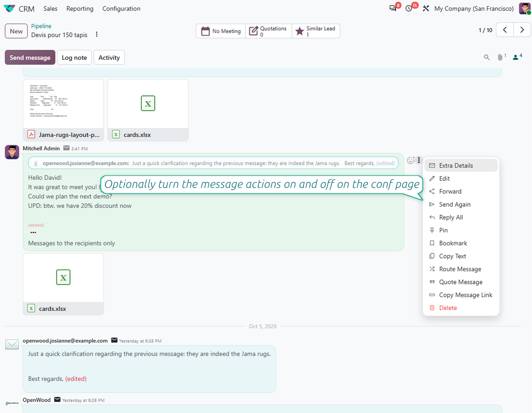Click the text Messages to the recipients only
Image resolution: width=532 pixels, height=413 pixels.
[x=72, y=243]
